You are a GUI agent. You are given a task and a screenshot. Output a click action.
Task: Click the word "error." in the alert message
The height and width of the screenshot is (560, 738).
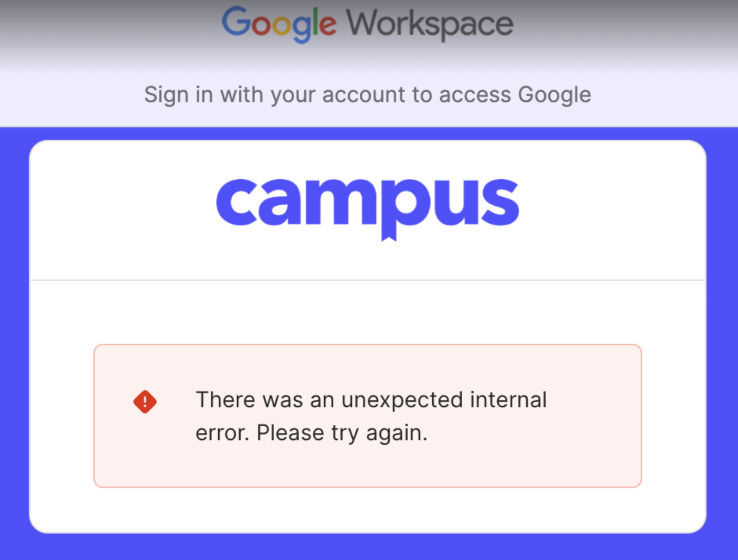coord(222,433)
